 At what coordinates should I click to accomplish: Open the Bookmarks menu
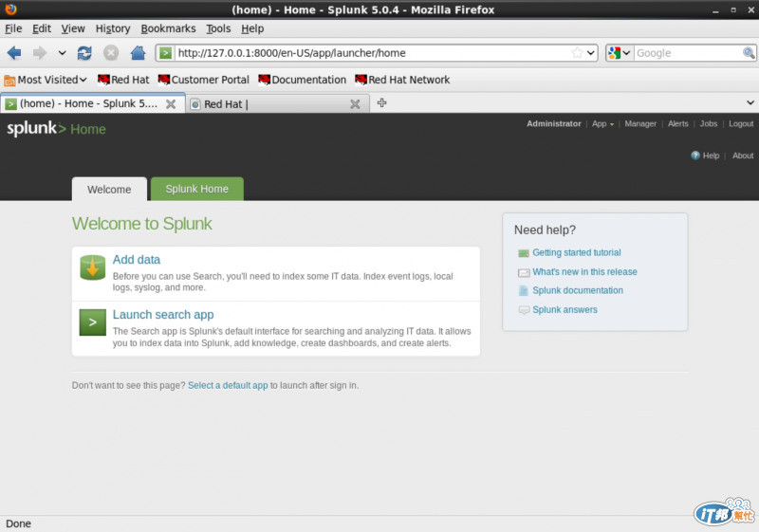click(169, 28)
